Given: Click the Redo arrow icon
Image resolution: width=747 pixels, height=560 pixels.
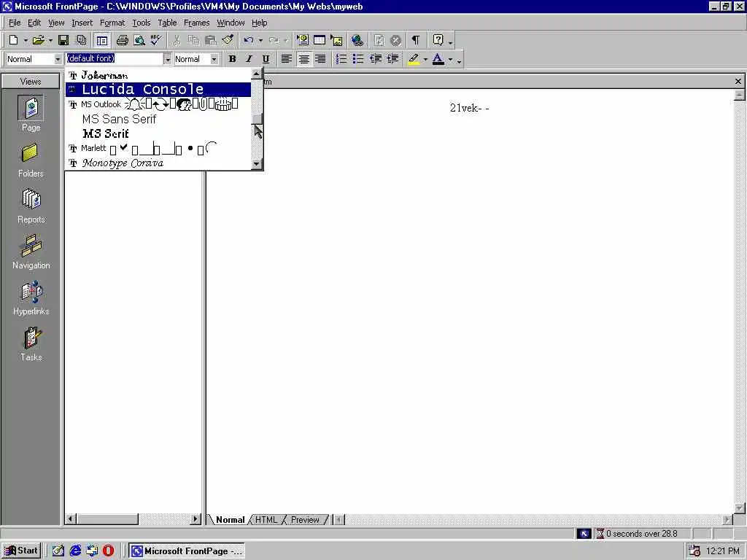Looking at the screenshot, I should 274,41.
